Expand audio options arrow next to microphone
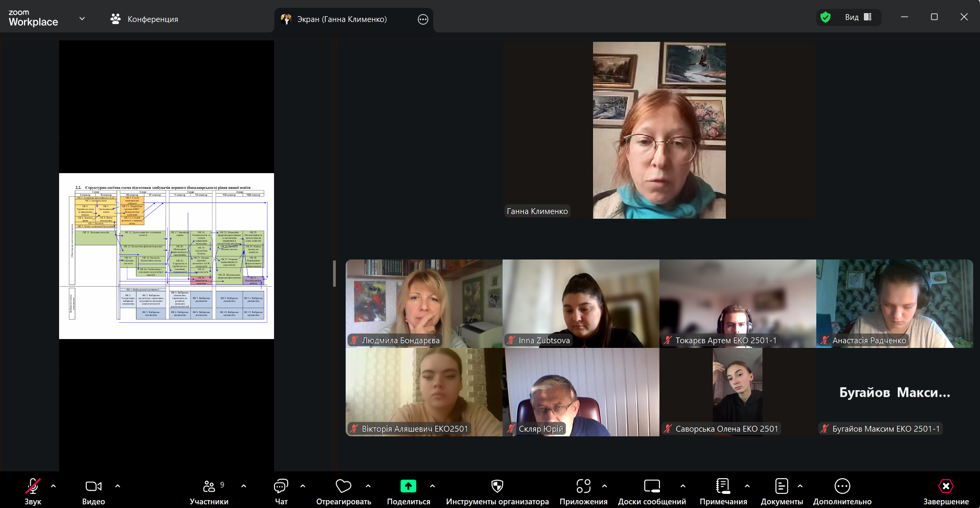The height and width of the screenshot is (508, 980). click(53, 486)
